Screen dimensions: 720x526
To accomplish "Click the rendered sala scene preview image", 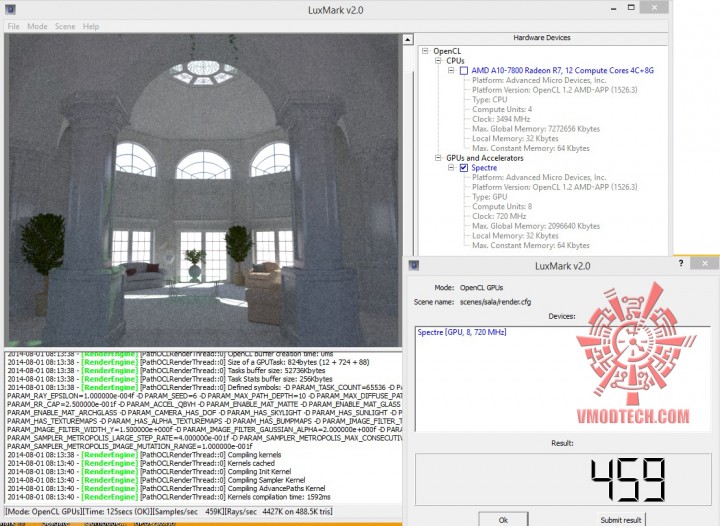I will [x=203, y=190].
